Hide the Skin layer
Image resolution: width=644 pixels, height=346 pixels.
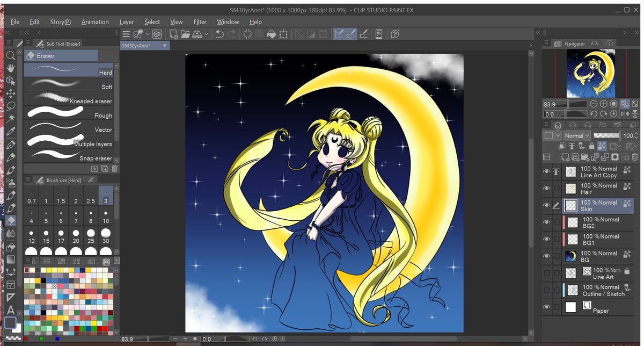coord(547,206)
